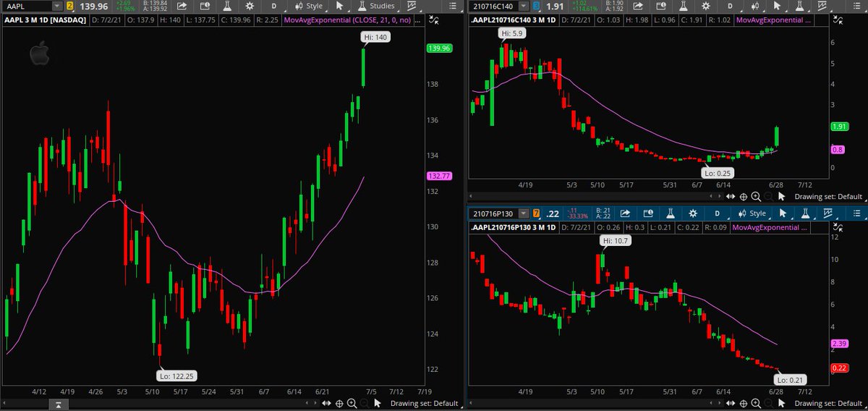The width and height of the screenshot is (868, 411).
Task: Zoom in on the 210716C140 chart
Action: click(x=755, y=196)
